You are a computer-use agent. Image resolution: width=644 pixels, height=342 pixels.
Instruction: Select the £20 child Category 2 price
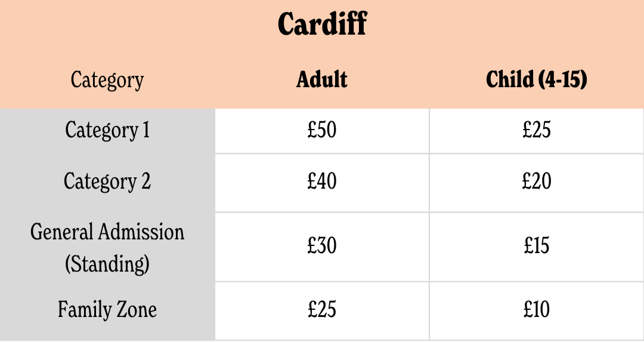pos(537,181)
